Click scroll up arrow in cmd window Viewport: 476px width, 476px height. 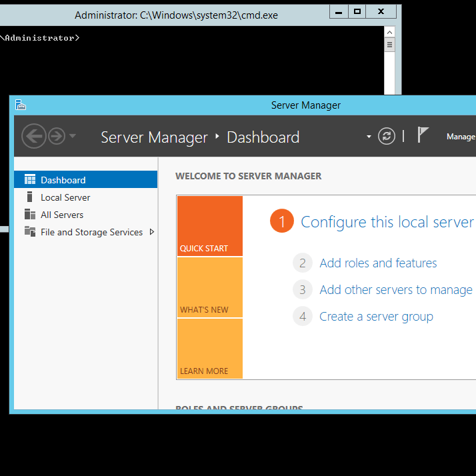(x=389, y=32)
